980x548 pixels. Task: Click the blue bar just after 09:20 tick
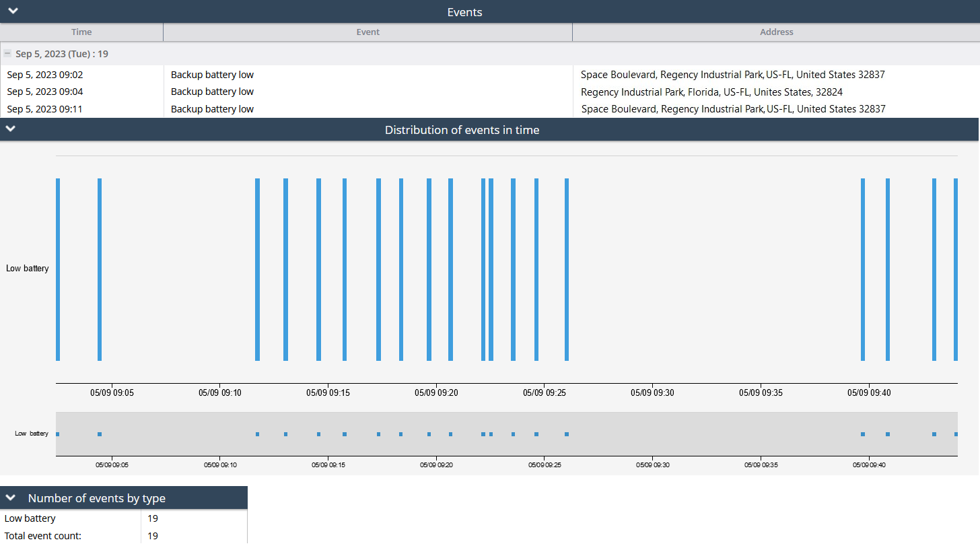coord(450,269)
